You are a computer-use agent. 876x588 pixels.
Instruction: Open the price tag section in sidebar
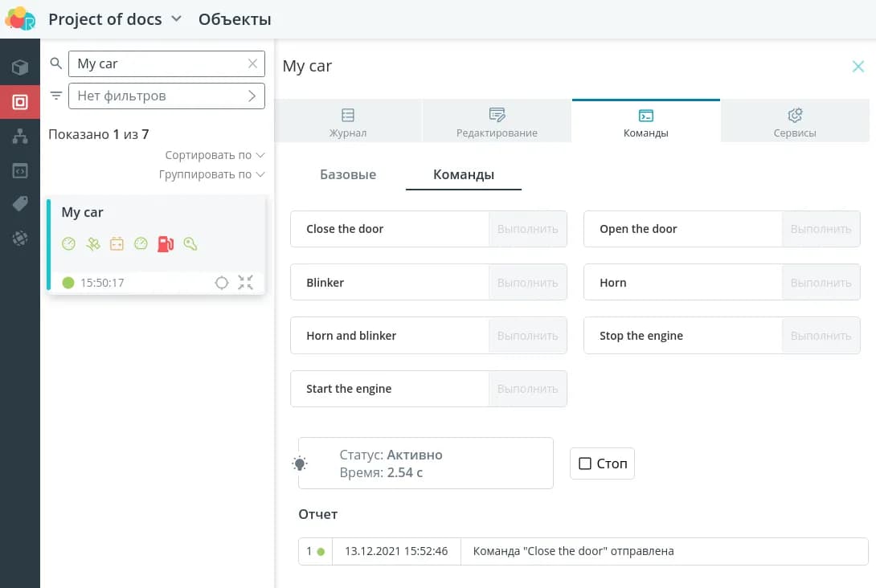point(20,204)
